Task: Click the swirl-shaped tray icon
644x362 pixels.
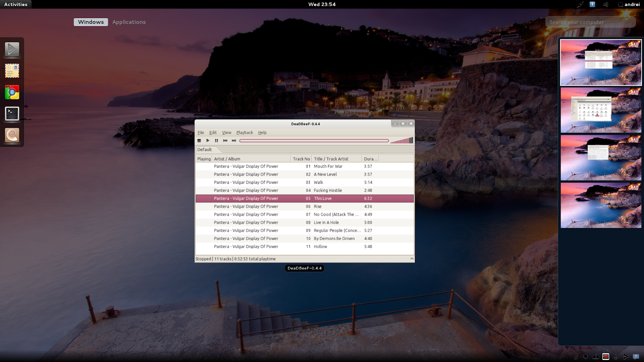Action: (576, 357)
